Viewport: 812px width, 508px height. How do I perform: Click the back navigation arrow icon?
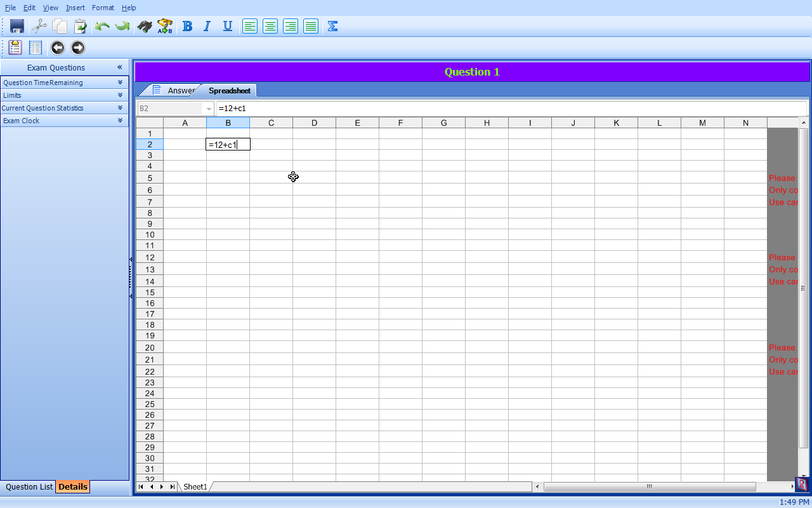pyautogui.click(x=57, y=48)
